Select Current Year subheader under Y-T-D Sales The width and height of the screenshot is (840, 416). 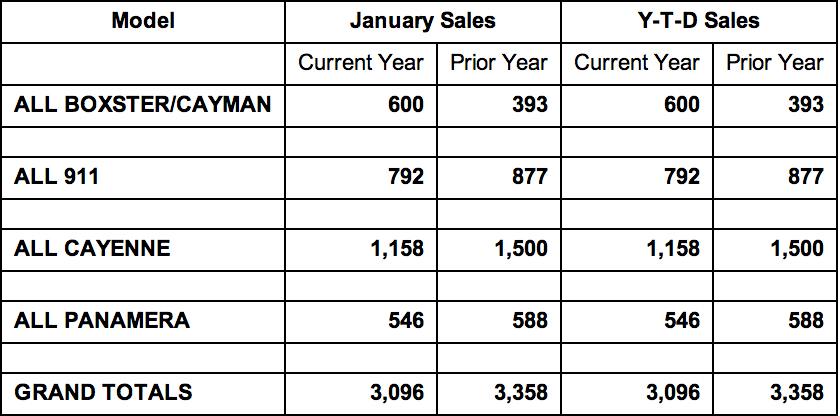637,63
